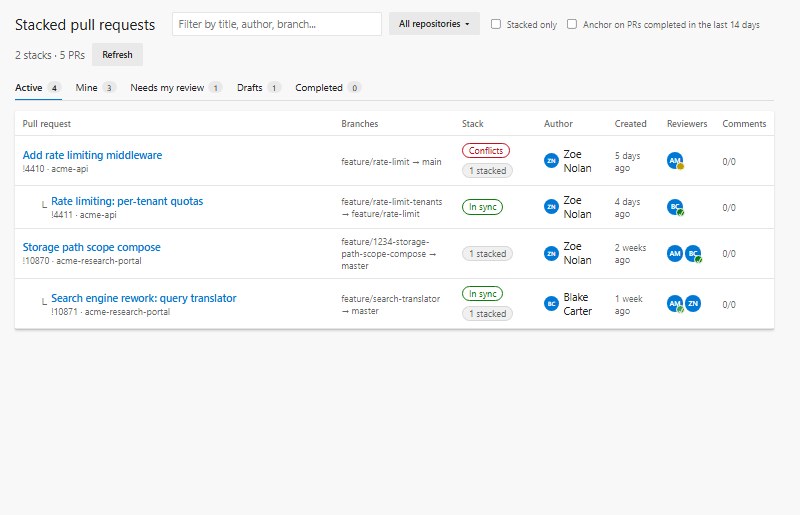Click the Author column header
Screen dimensions: 800x515
click(558, 124)
